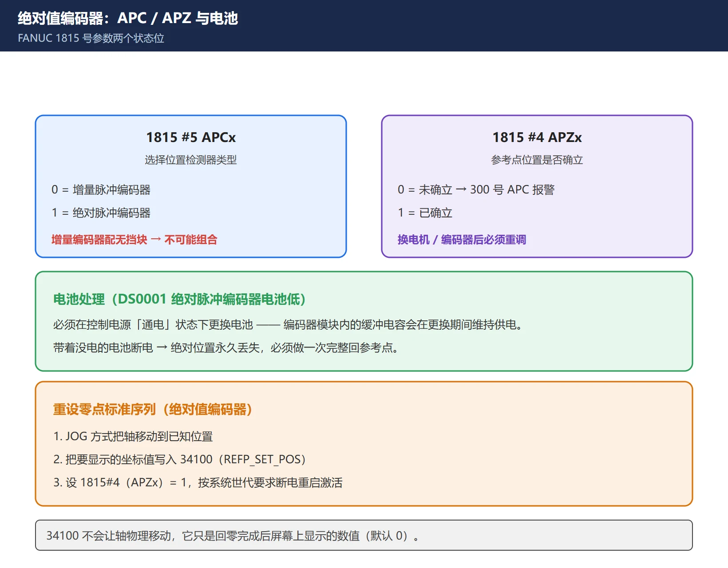The width and height of the screenshot is (728, 568).
Task: Click step 3. 设 1815#4（APZx）= 1
Action: tap(198, 483)
